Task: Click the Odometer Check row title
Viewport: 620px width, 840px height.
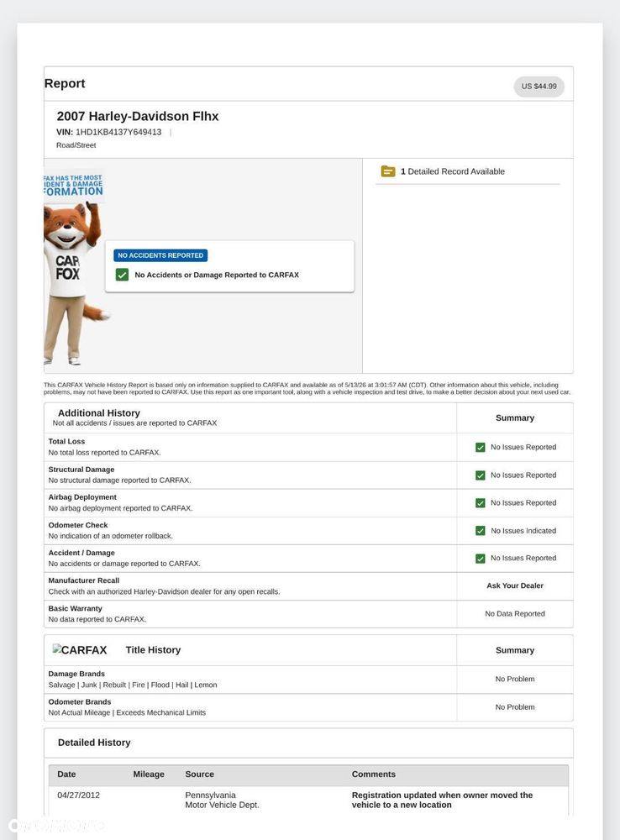Action: coord(78,525)
